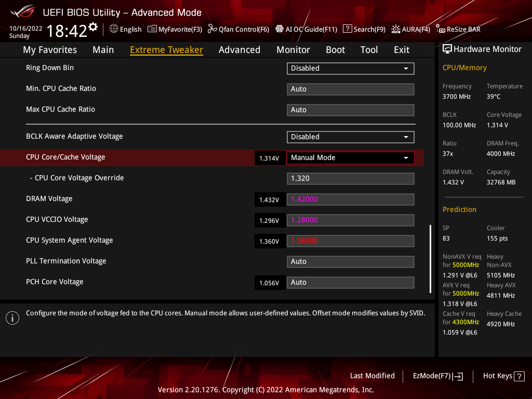Click the 10/16/2022 date text
This screenshot has width=532, height=399.
point(26,29)
